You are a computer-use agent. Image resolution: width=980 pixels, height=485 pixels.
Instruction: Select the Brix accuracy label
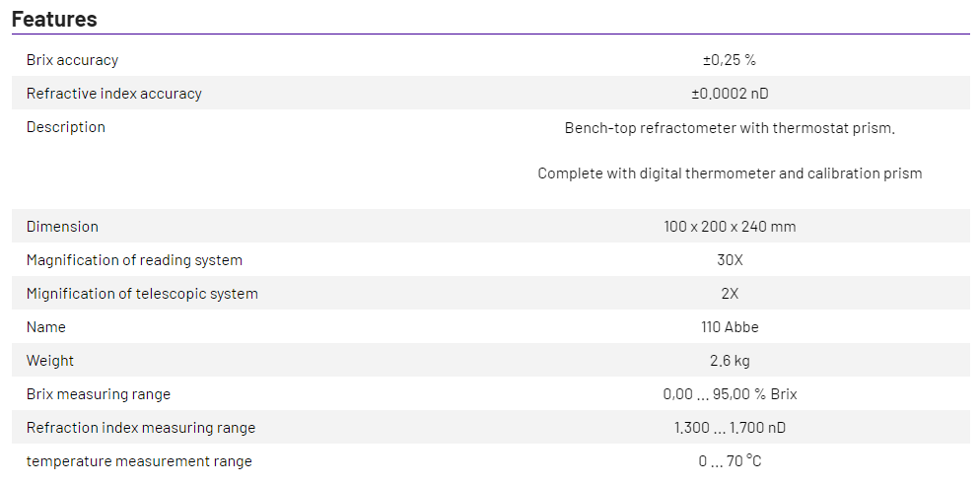72,60
